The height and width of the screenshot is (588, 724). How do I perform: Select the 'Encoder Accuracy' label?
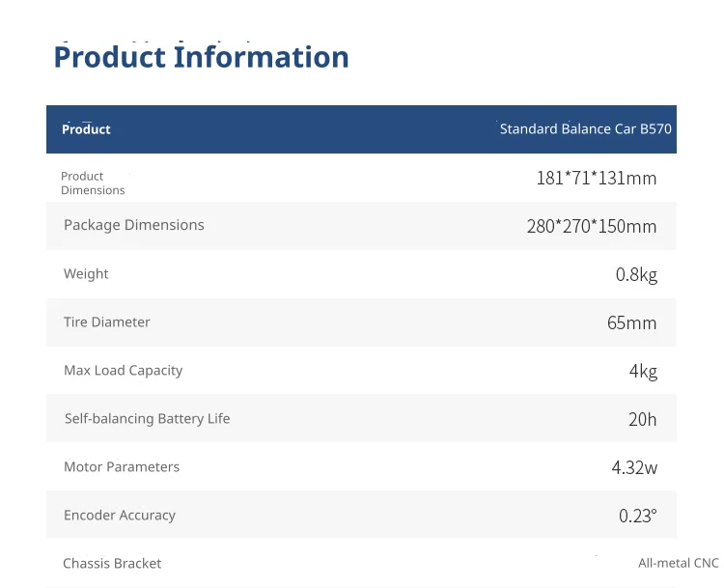[120, 515]
